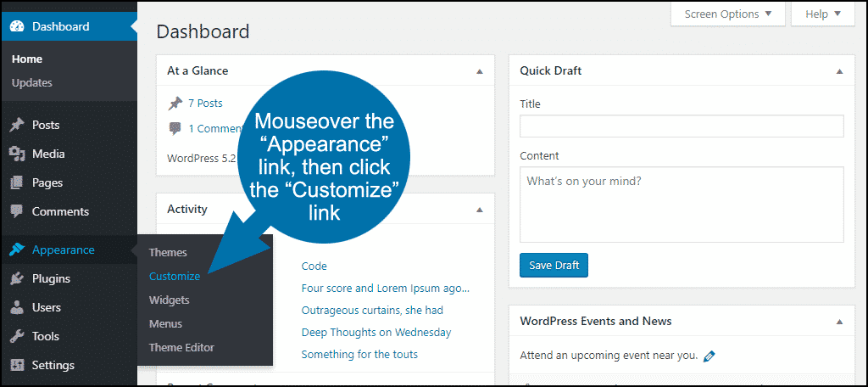Click the Dashboard gauge icon
Screen dimensions: 868x387
(17, 26)
